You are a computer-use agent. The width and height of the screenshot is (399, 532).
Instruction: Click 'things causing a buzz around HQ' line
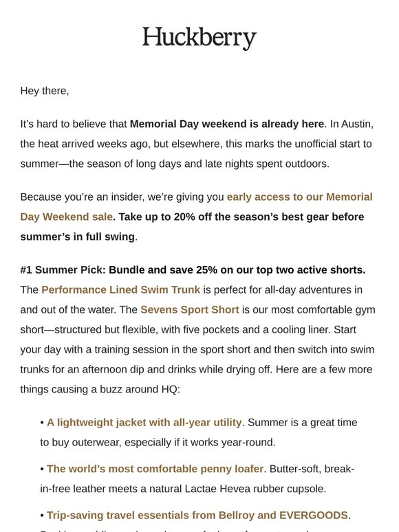(x=100, y=389)
